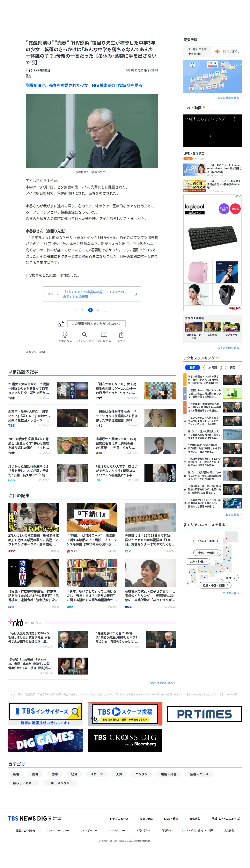The height and width of the screenshot is (868, 250).
Task: Open the スポーツ category chip
Action: pyautogui.click(x=97, y=774)
